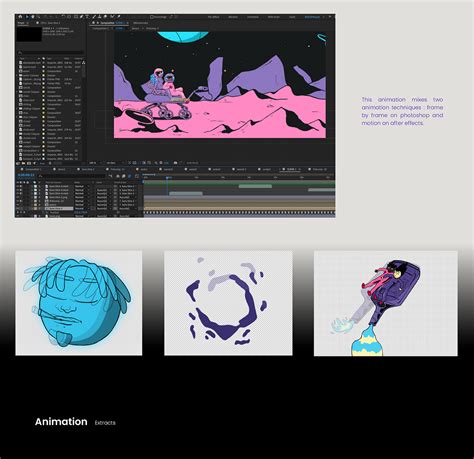
Task: Click the moon rover scene in composition viewer
Action: (x=220, y=85)
